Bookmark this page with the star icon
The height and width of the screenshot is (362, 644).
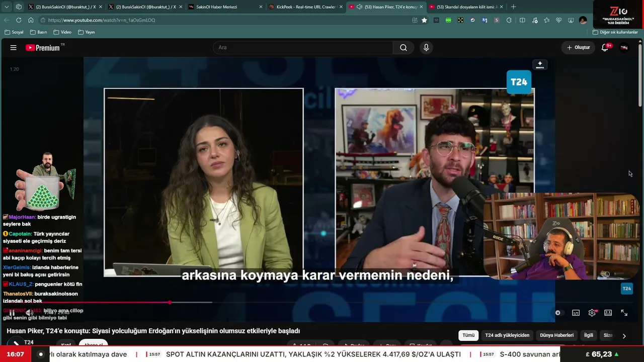pos(425,20)
